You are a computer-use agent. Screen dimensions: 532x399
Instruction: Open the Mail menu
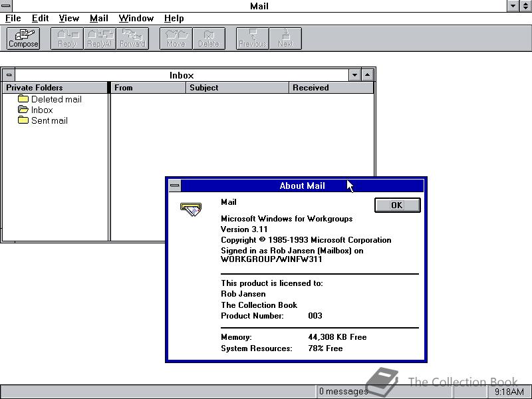(99, 19)
